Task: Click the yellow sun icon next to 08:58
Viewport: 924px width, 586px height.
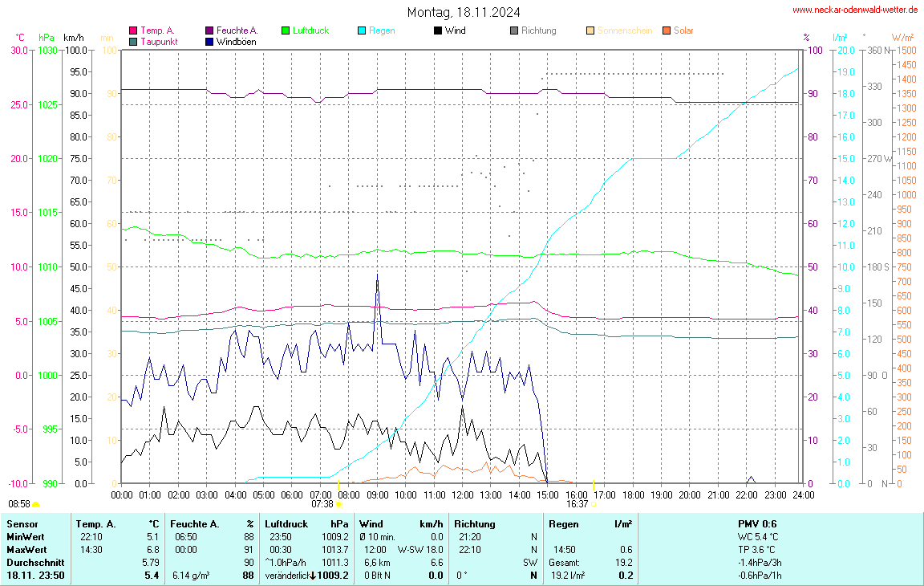Action: (x=36, y=504)
